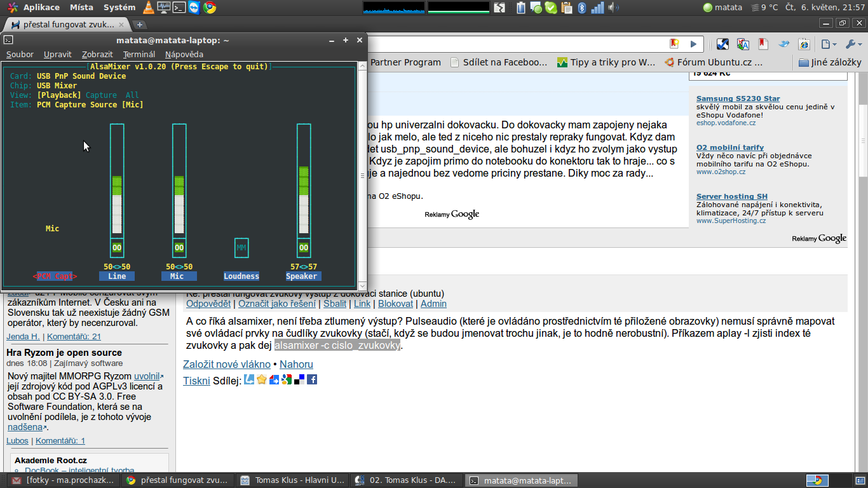The width and height of the screenshot is (868, 488).
Task: Open network signal strength indicator
Action: pyautogui.click(x=597, y=8)
